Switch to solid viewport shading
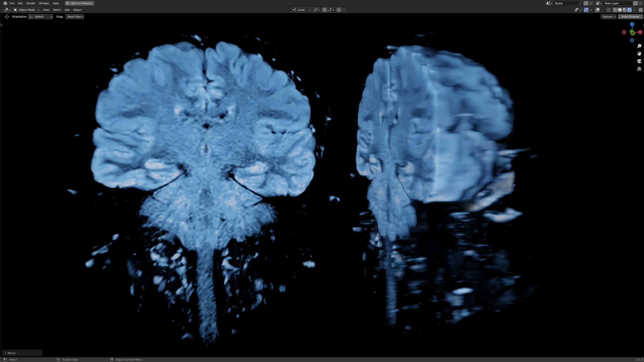This screenshot has width=644, height=362. (x=620, y=10)
